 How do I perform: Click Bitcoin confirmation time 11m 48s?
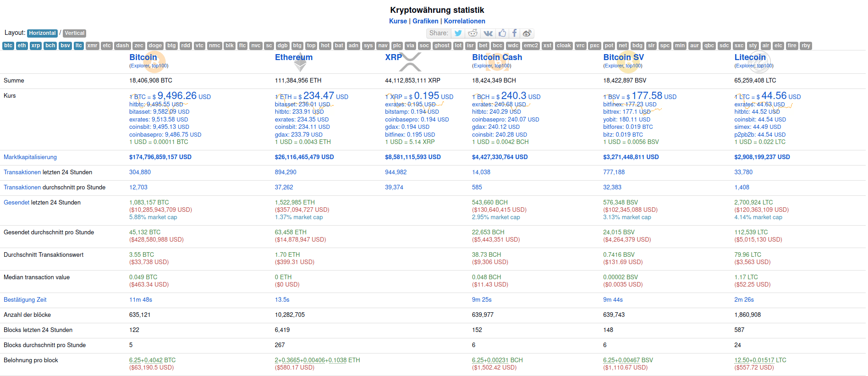141,300
